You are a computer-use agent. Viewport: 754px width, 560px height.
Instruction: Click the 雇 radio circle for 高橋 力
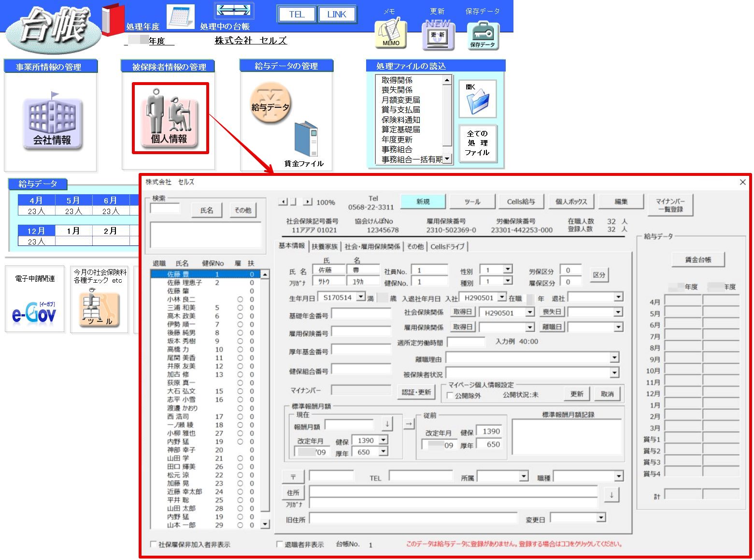[240, 349]
